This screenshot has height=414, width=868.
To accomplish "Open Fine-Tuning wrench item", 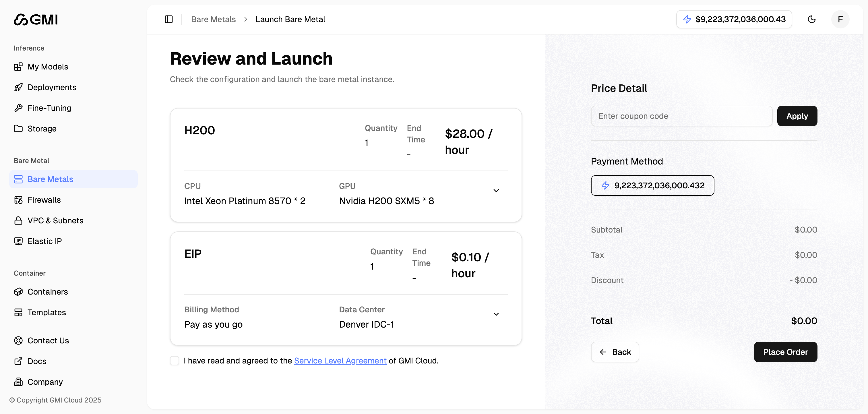I will 49,108.
